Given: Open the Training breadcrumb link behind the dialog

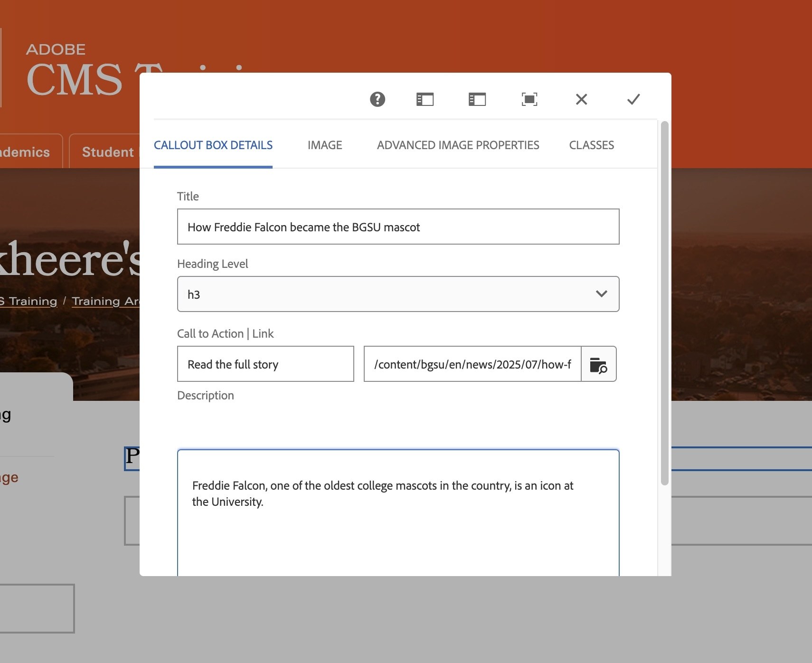Looking at the screenshot, I should tap(28, 301).
